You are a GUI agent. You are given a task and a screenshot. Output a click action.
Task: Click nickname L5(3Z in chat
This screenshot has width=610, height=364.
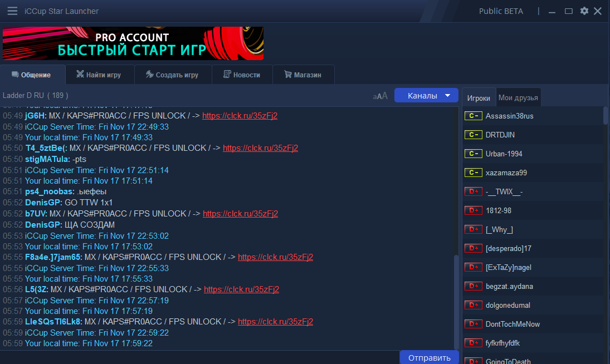point(37,289)
